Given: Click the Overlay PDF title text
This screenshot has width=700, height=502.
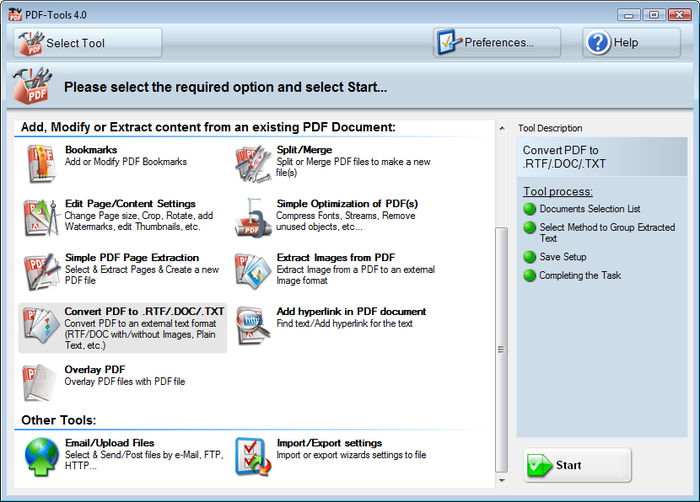Looking at the screenshot, I should click(95, 369).
